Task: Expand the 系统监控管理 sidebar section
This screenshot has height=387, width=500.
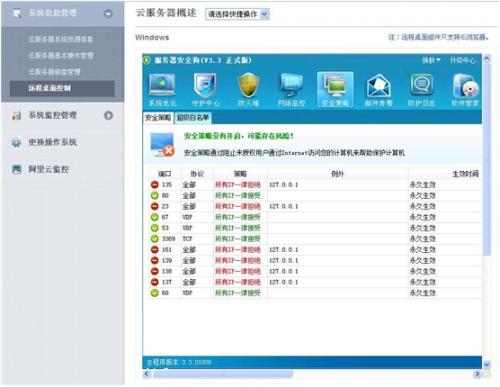Action: [x=108, y=115]
